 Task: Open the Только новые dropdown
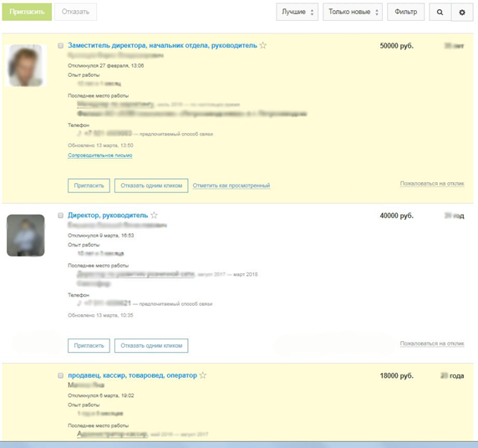point(353,12)
